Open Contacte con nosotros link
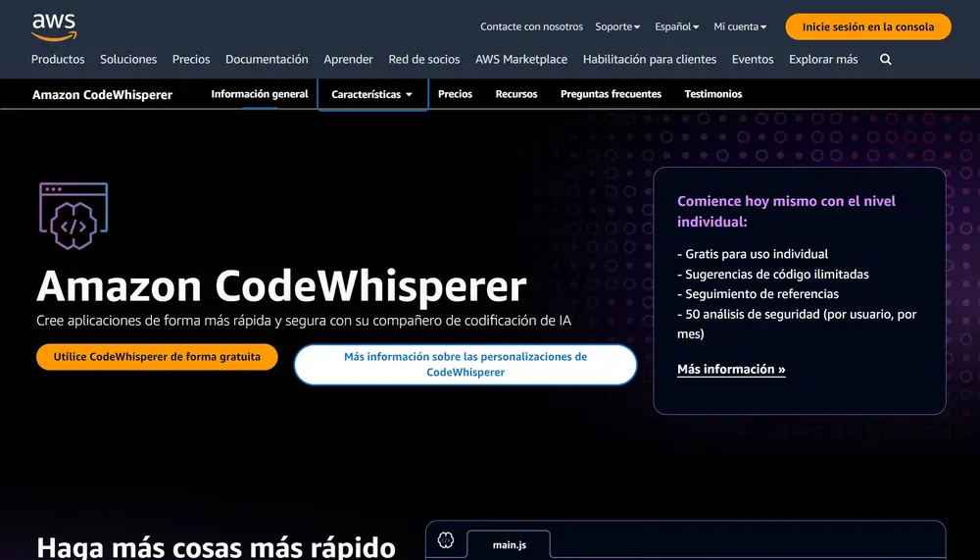The image size is (980, 560). (x=531, y=26)
